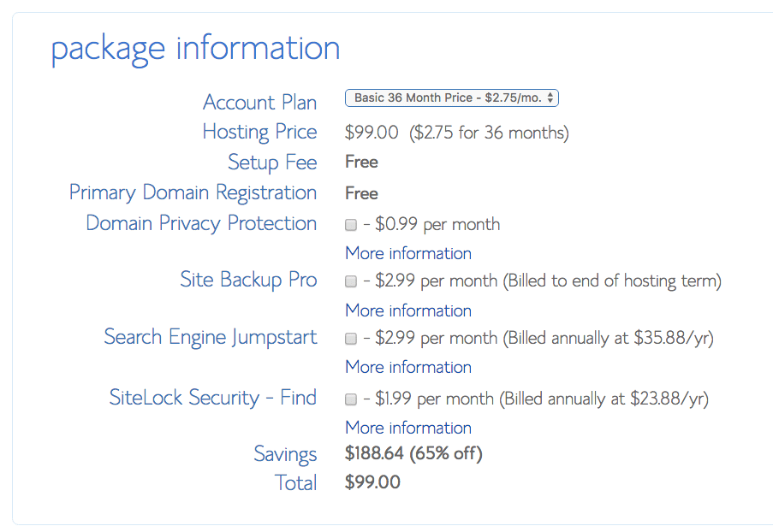The width and height of the screenshot is (773, 532).
Task: Open More information under Search Engine Jumpstart
Action: pyautogui.click(x=408, y=367)
